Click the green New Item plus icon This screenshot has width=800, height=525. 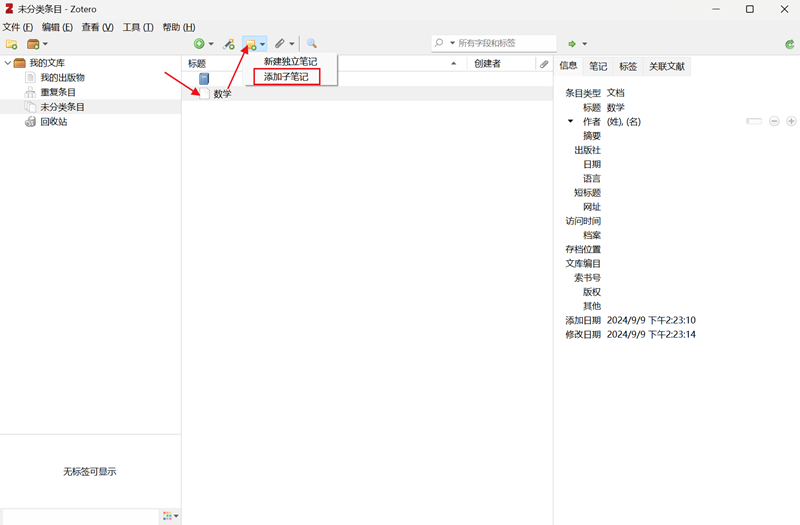pyautogui.click(x=199, y=44)
